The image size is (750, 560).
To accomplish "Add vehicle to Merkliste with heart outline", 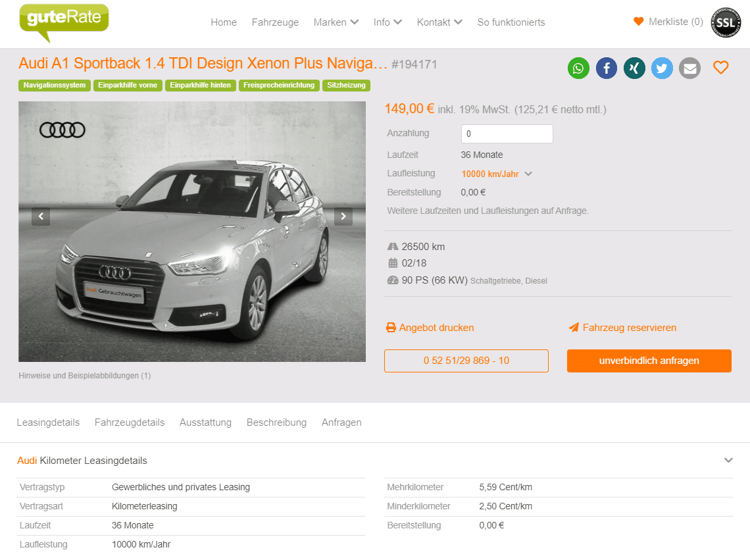I will point(721,68).
